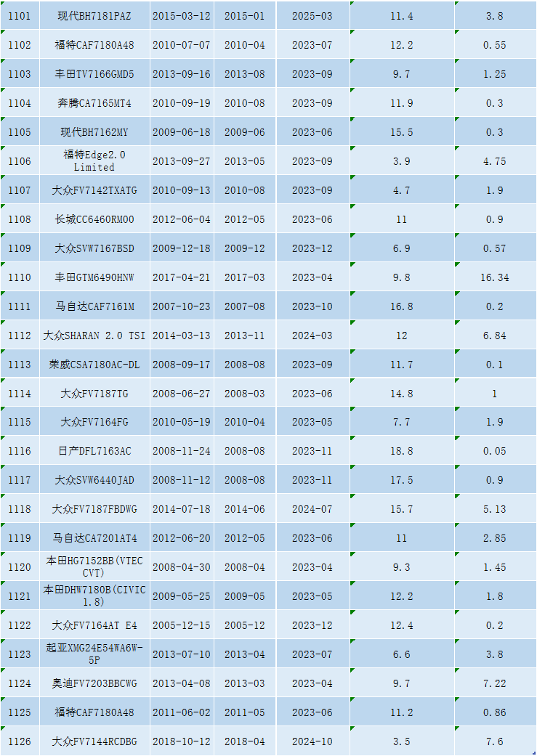Image resolution: width=537 pixels, height=756 pixels.
Task: Click the cell 本田DHW7180B(CIVIC 1.8)
Action: click(94, 596)
